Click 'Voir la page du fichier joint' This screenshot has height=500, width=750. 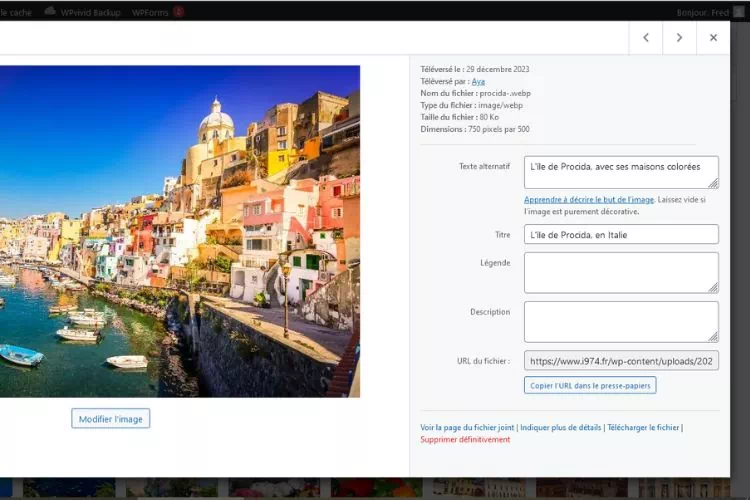point(467,427)
